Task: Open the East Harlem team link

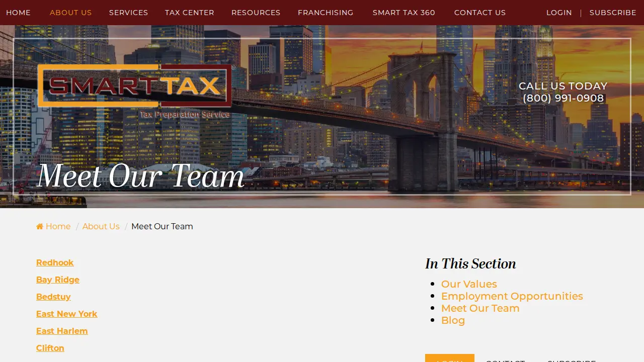Action: click(x=62, y=331)
